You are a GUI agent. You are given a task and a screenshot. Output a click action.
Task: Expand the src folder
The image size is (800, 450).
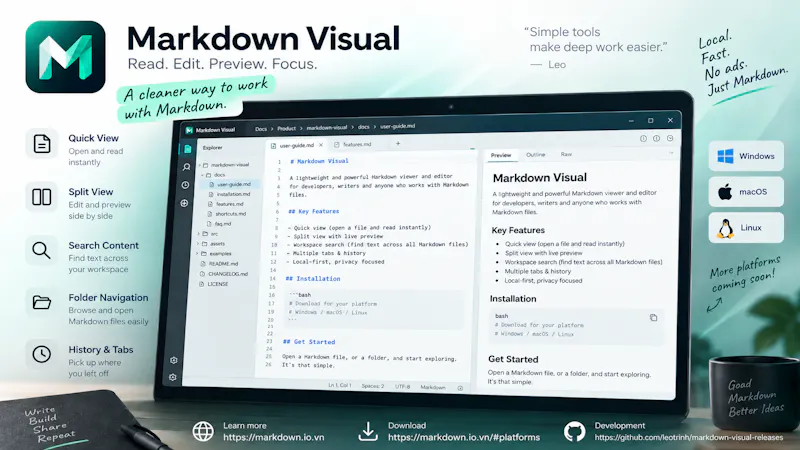198,234
